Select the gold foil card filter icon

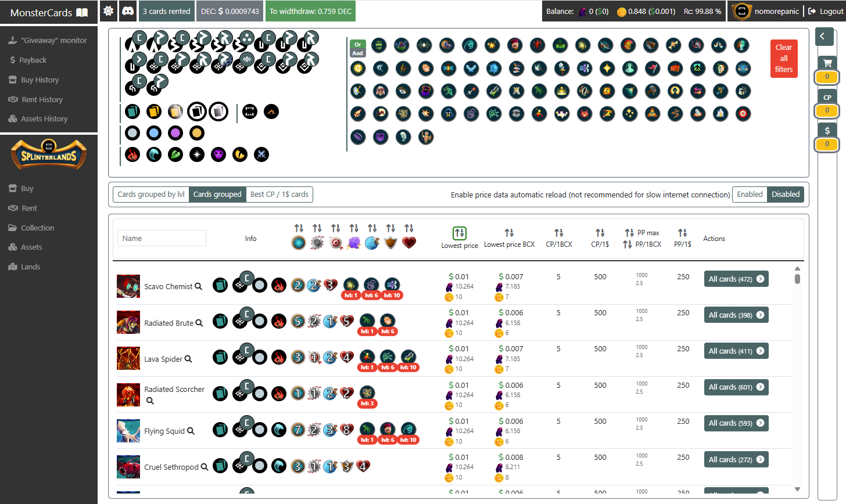pos(154,111)
